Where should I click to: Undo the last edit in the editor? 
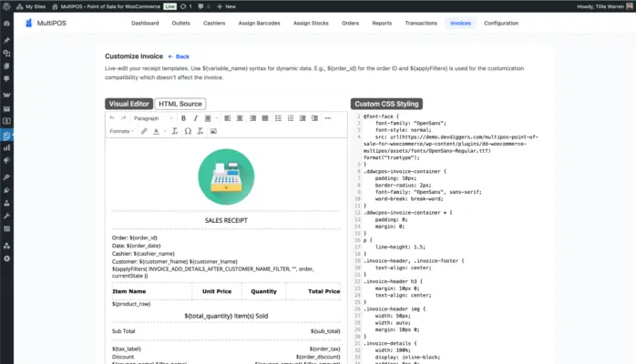[x=112, y=118]
